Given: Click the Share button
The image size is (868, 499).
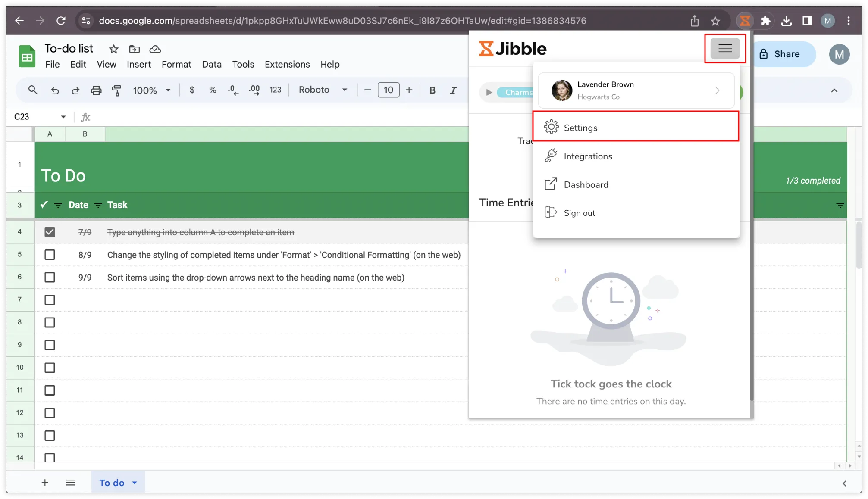Looking at the screenshot, I should pyautogui.click(x=780, y=54).
